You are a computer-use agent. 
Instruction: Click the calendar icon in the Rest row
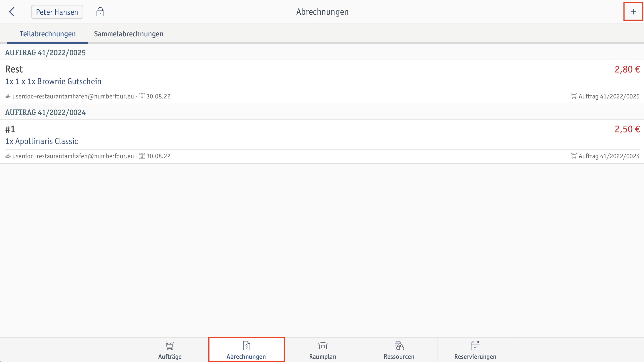click(x=142, y=96)
